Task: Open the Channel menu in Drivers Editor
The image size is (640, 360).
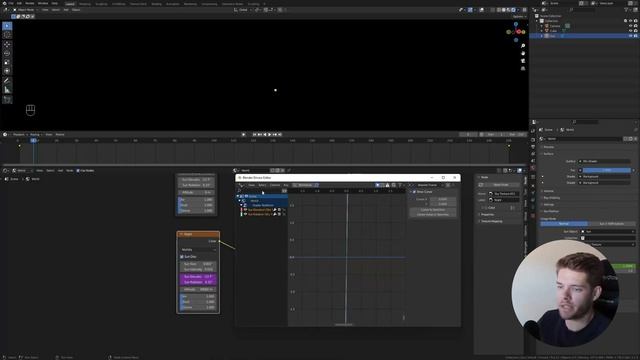Action: tap(275, 185)
